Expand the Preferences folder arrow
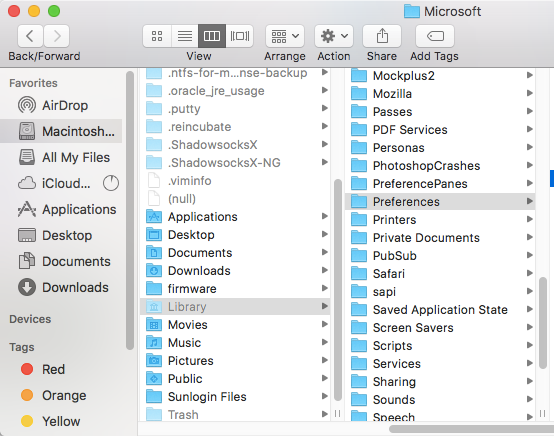The image size is (554, 436). (529, 201)
